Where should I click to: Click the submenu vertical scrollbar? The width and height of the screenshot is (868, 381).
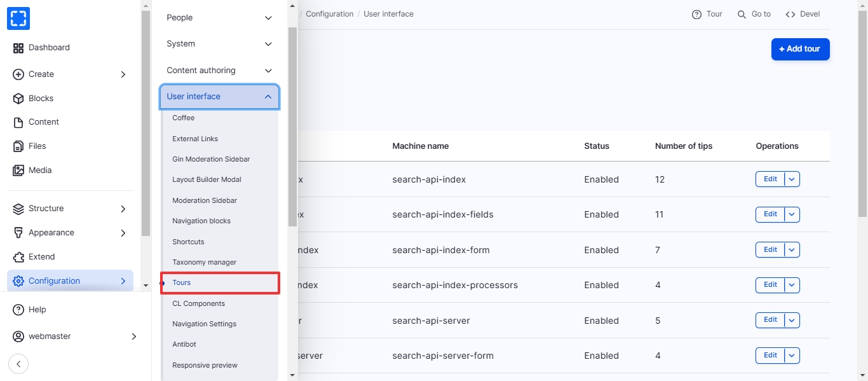292,127
